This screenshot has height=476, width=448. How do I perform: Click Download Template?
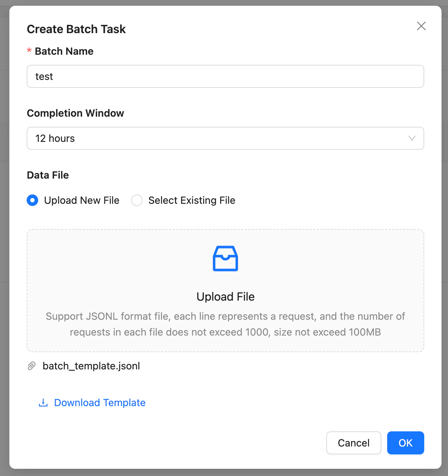coord(99,403)
